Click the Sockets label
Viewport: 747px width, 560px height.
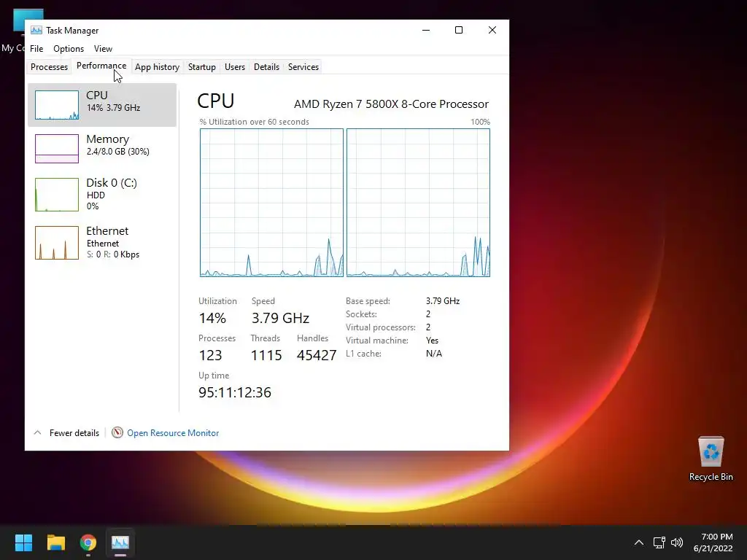(x=361, y=314)
